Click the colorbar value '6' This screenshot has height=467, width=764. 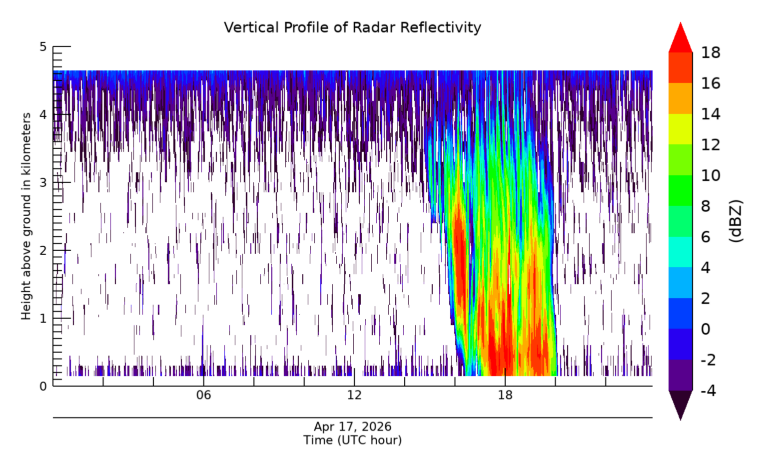coord(706,236)
